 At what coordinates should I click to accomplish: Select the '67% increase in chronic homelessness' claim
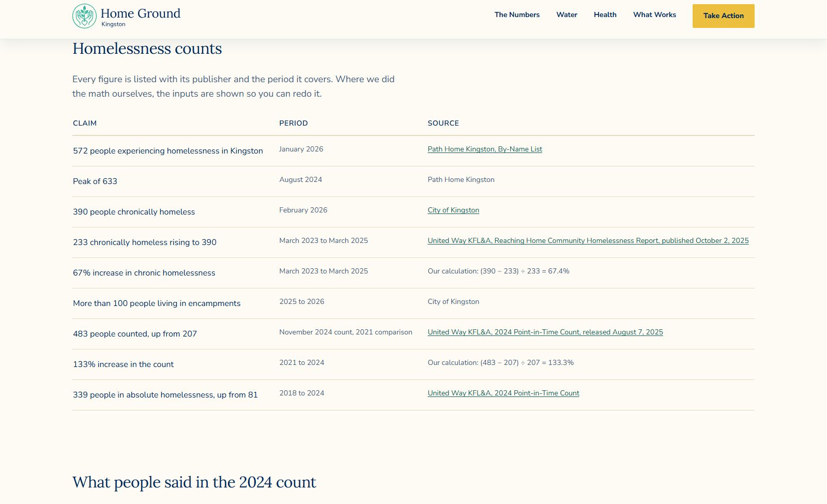(144, 273)
